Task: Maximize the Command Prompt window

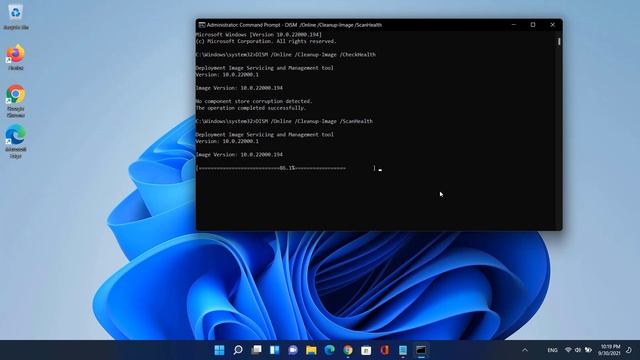Action: click(x=533, y=25)
